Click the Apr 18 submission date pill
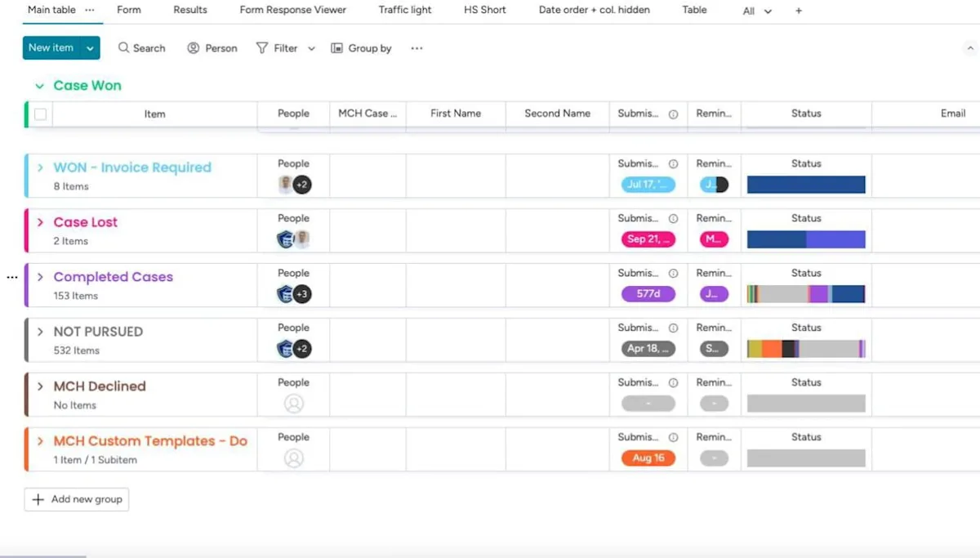 (x=648, y=349)
